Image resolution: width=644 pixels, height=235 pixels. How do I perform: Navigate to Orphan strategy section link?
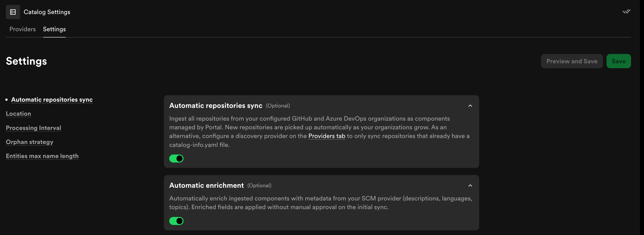tap(29, 142)
